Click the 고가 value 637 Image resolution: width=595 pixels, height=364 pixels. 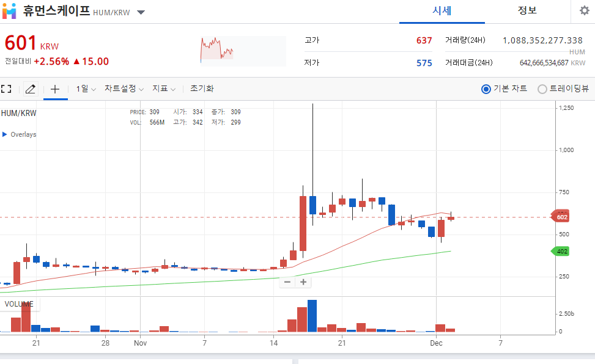point(424,40)
